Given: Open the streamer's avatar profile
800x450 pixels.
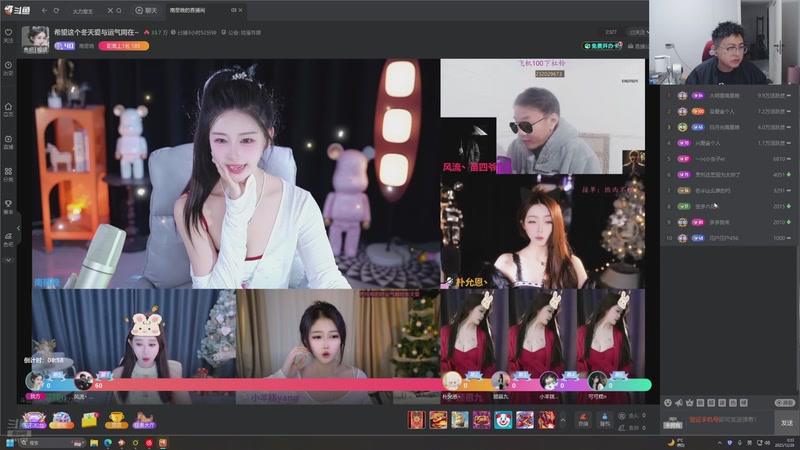Looking at the screenshot, I should coord(35,39).
